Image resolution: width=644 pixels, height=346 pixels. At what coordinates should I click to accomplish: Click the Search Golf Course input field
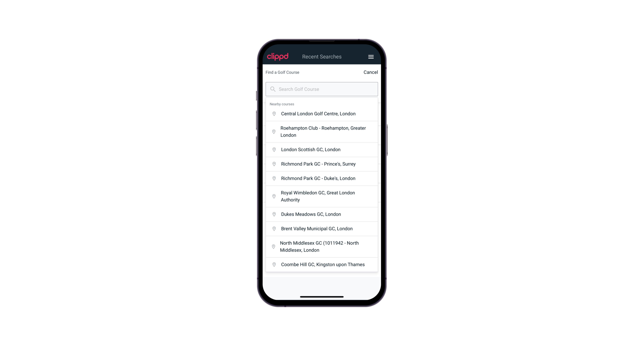[x=322, y=89]
